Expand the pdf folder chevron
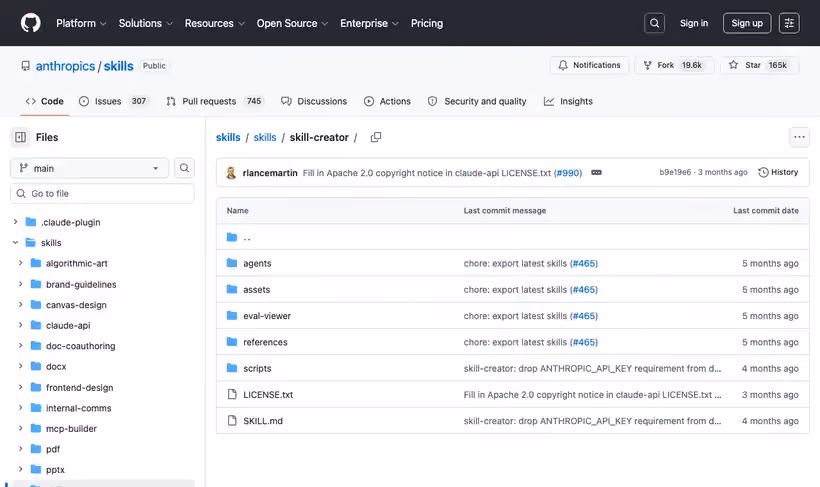 (20, 449)
